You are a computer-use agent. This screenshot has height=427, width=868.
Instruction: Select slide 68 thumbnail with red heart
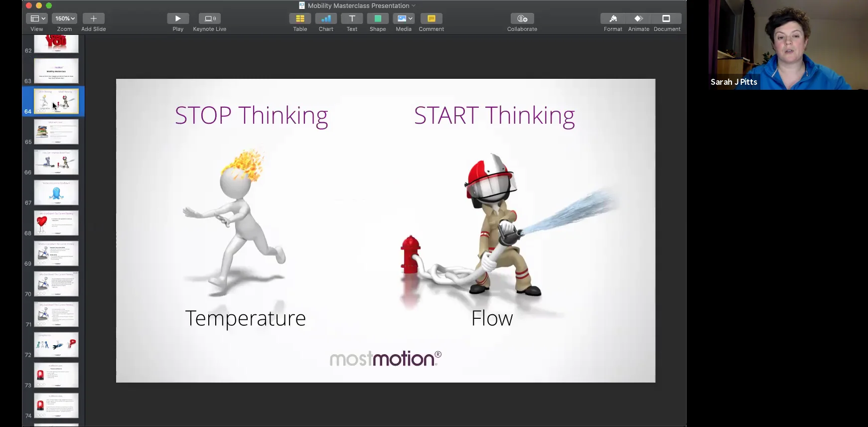pos(56,223)
